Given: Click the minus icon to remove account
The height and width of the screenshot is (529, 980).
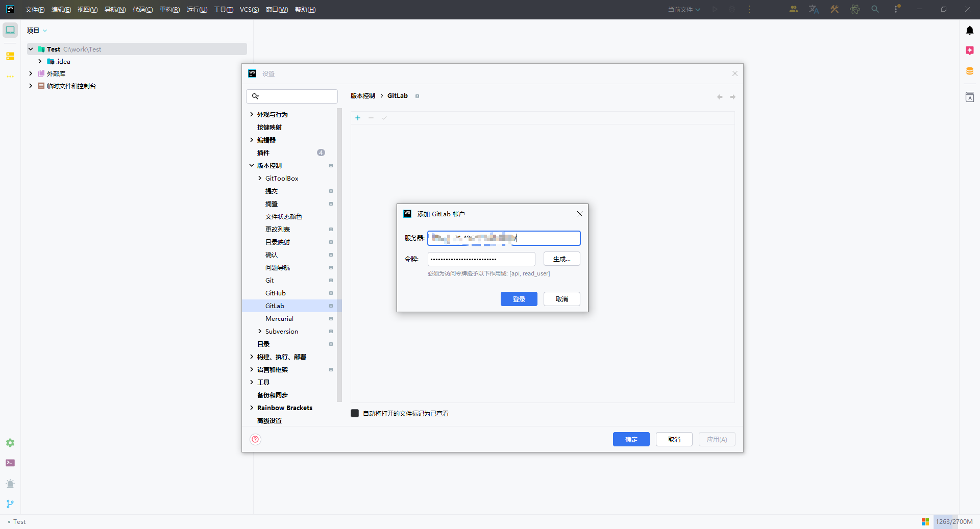Looking at the screenshot, I should 371,118.
